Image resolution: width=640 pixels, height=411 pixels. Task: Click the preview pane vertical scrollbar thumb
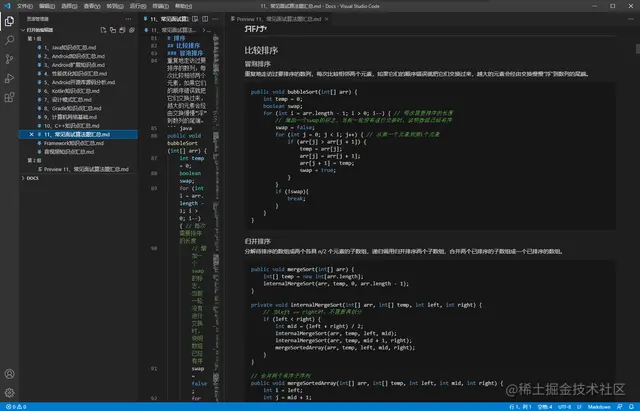pos(638,49)
